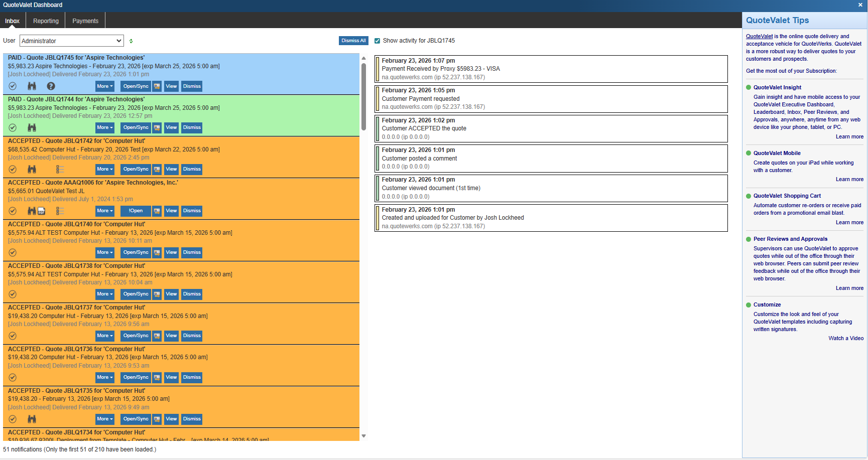
Task: Expand More menu for quote JBLQ1738
Action: 104,294
